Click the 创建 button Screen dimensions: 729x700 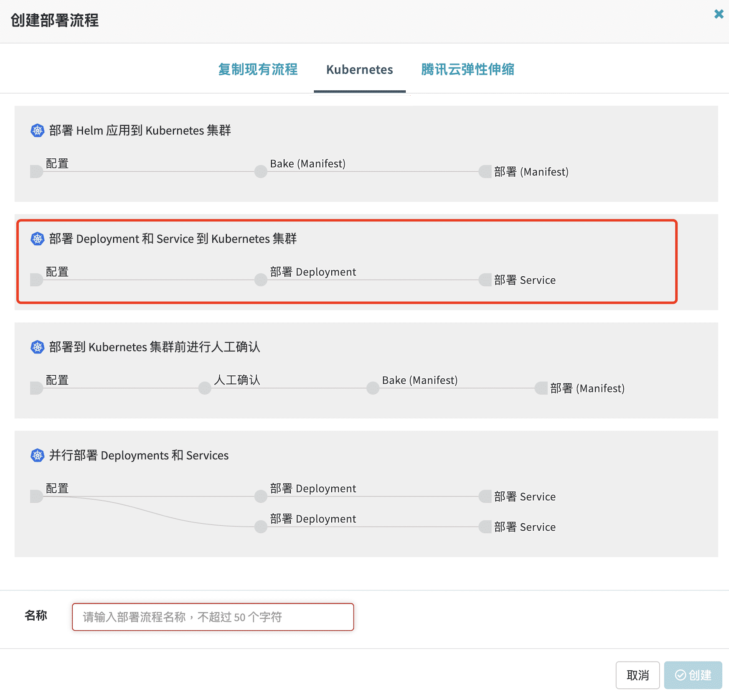[x=693, y=675]
